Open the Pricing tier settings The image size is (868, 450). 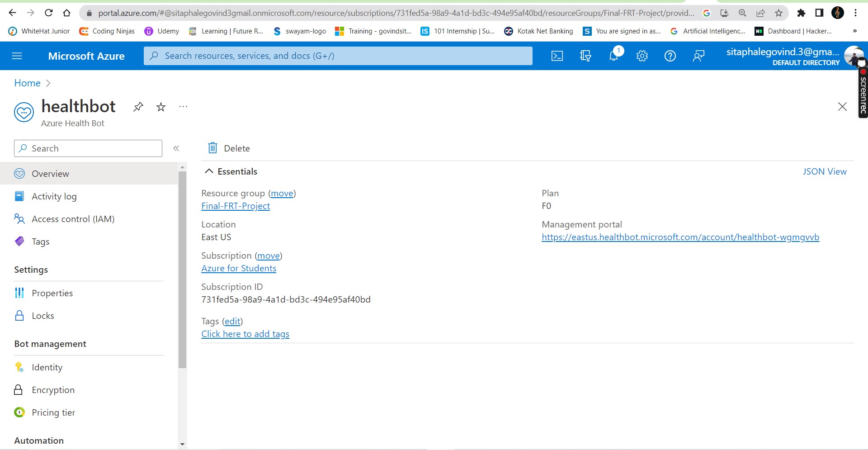pyautogui.click(x=53, y=412)
